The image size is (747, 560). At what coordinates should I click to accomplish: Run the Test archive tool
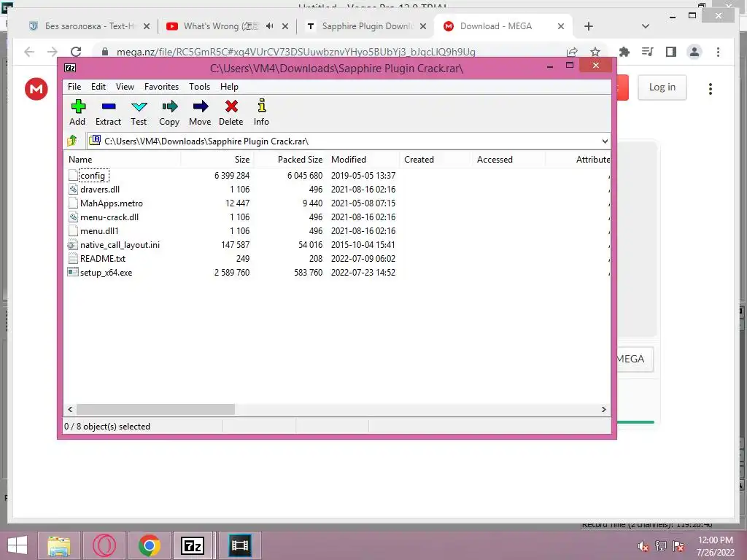tap(139, 112)
